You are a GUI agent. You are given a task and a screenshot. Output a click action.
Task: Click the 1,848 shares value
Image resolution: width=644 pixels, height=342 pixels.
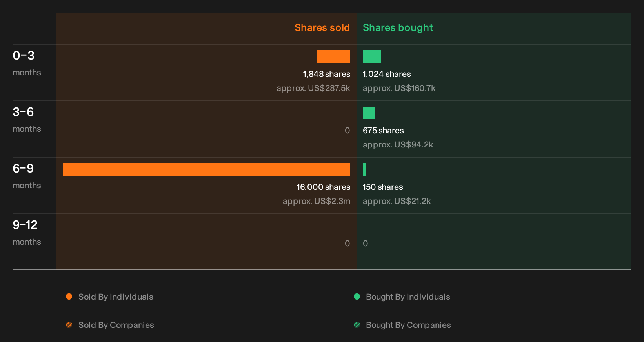click(326, 74)
